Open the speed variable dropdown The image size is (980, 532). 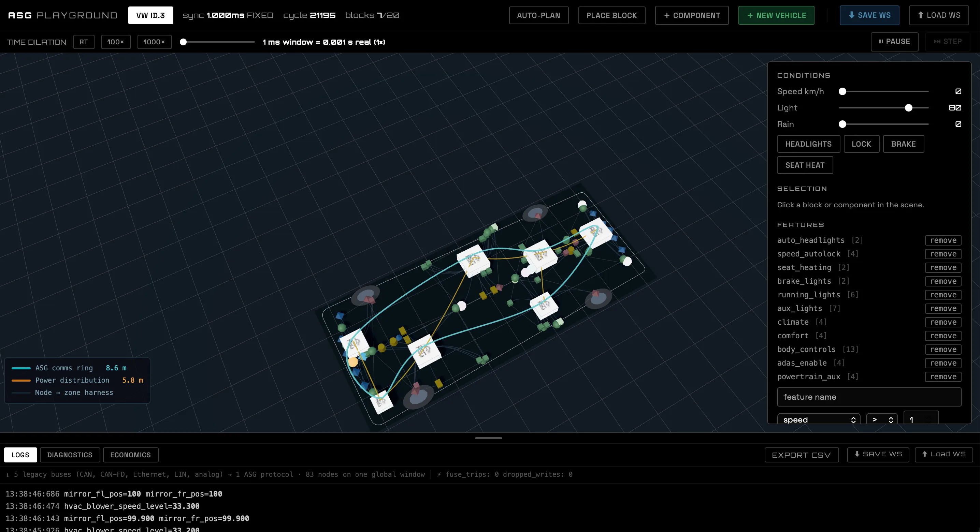819,419
